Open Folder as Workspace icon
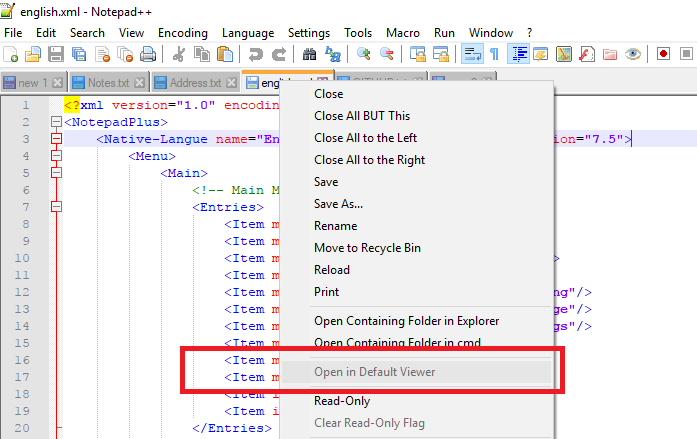The height and width of the screenshot is (439, 697). [x=610, y=54]
